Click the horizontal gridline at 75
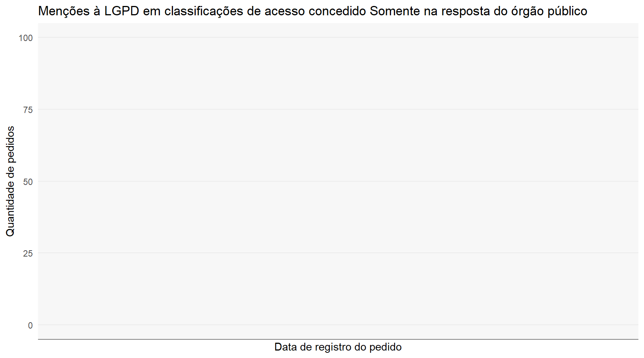644x358 pixels. click(x=338, y=109)
